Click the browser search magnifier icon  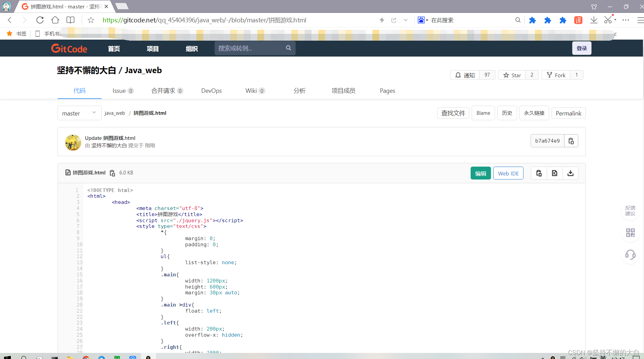[518, 20]
